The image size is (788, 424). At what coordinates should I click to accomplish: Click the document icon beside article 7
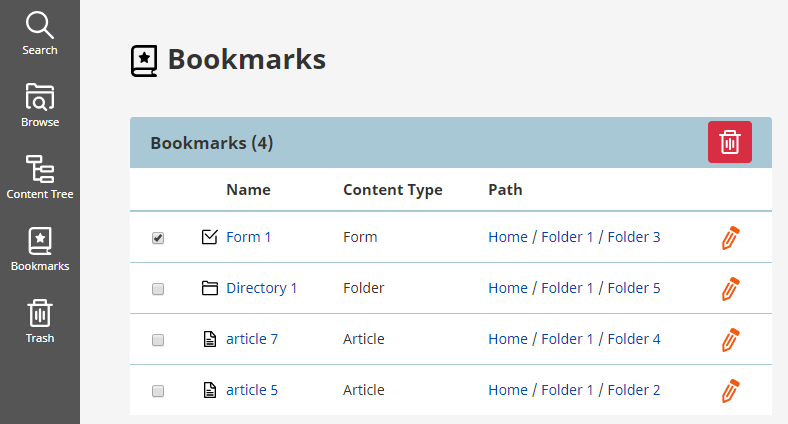click(210, 339)
